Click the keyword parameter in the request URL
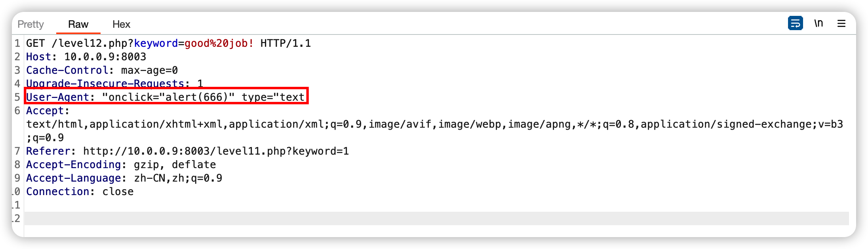Screen dimensions: 868x249 tap(156, 43)
